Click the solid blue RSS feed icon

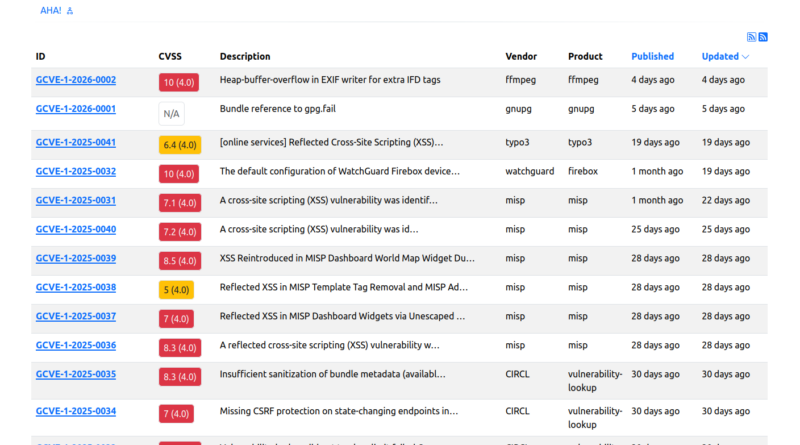tap(763, 37)
